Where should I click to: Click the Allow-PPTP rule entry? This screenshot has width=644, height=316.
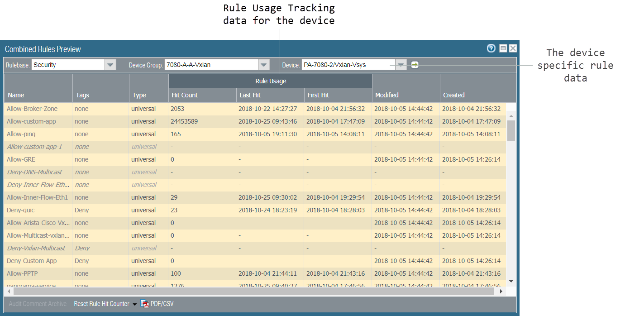click(x=21, y=273)
